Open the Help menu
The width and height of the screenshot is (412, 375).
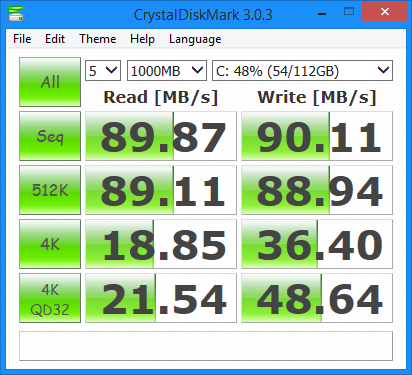(142, 39)
